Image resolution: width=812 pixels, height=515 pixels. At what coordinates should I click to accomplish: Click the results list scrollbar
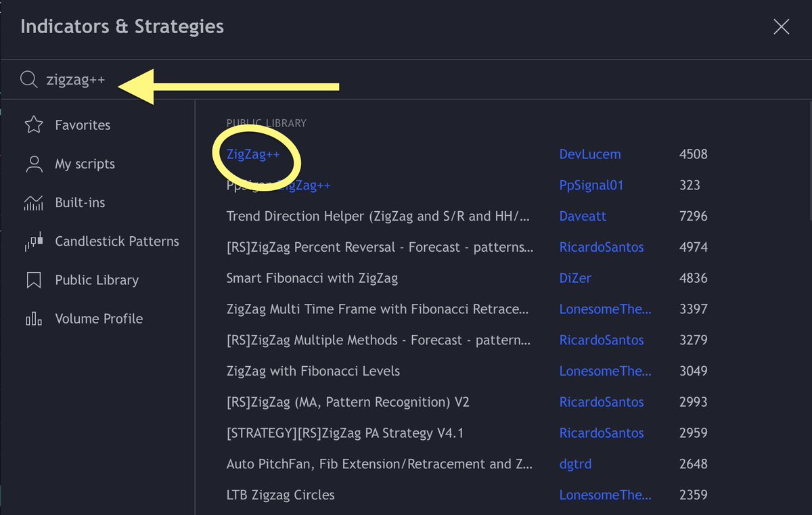(x=811, y=161)
